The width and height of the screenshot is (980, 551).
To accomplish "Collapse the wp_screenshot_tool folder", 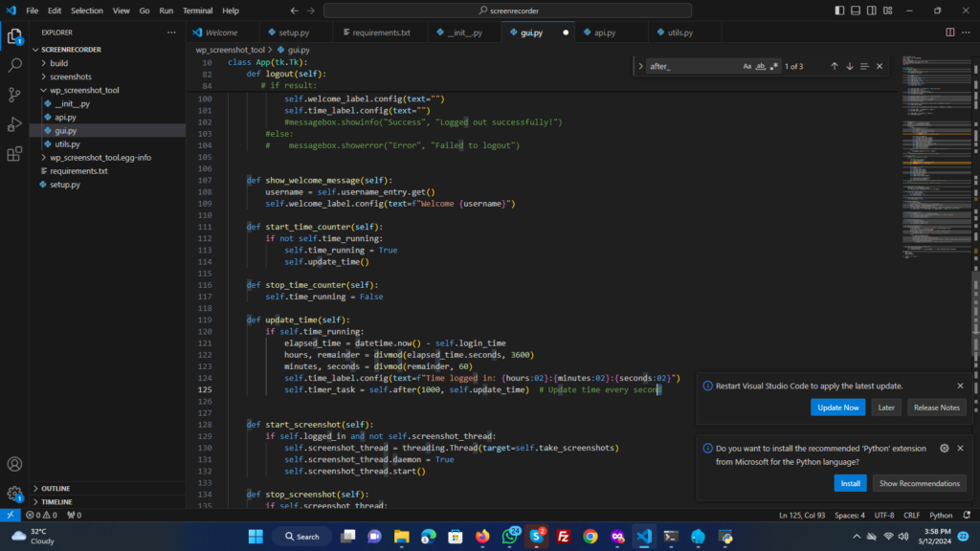I will 84,90.
